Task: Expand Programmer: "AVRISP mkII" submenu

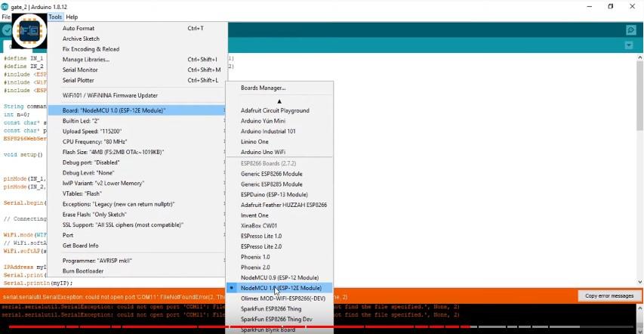Action: click(x=137, y=261)
